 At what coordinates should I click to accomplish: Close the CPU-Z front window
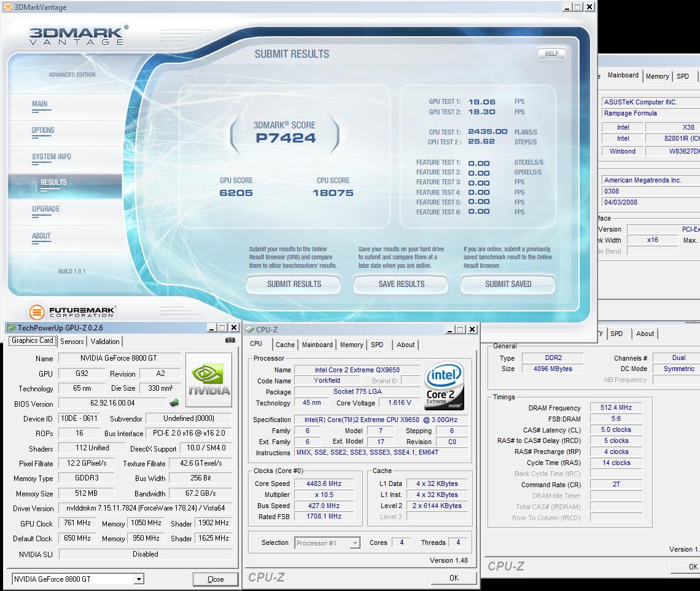(x=472, y=330)
